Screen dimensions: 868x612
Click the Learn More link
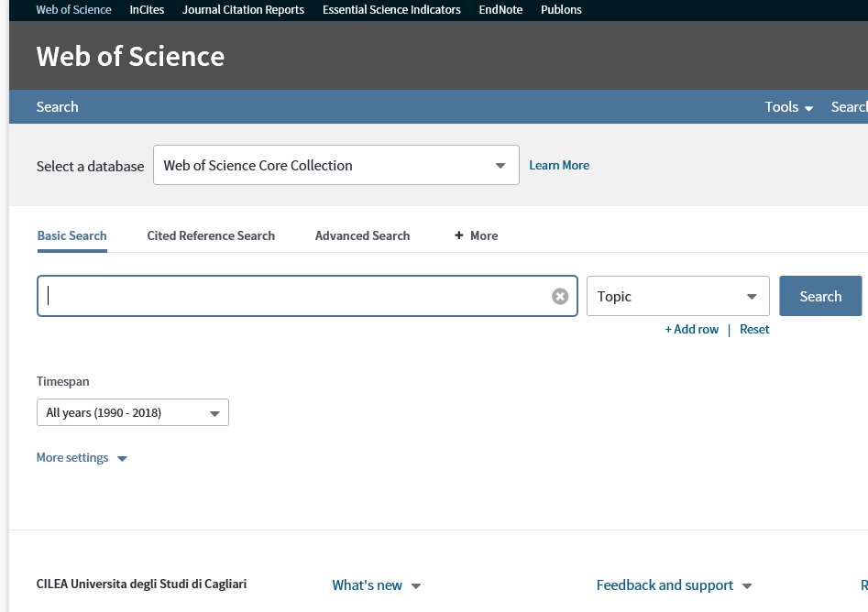coord(559,165)
